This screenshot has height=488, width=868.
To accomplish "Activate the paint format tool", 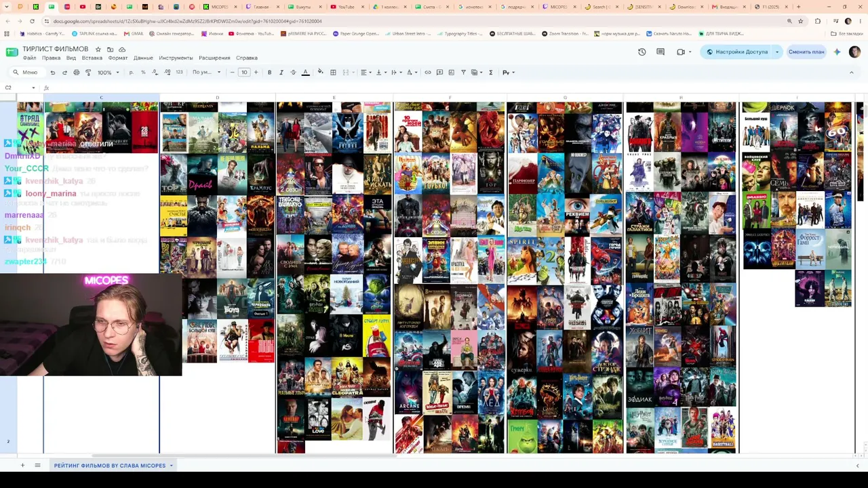I will pyautogui.click(x=88, y=73).
